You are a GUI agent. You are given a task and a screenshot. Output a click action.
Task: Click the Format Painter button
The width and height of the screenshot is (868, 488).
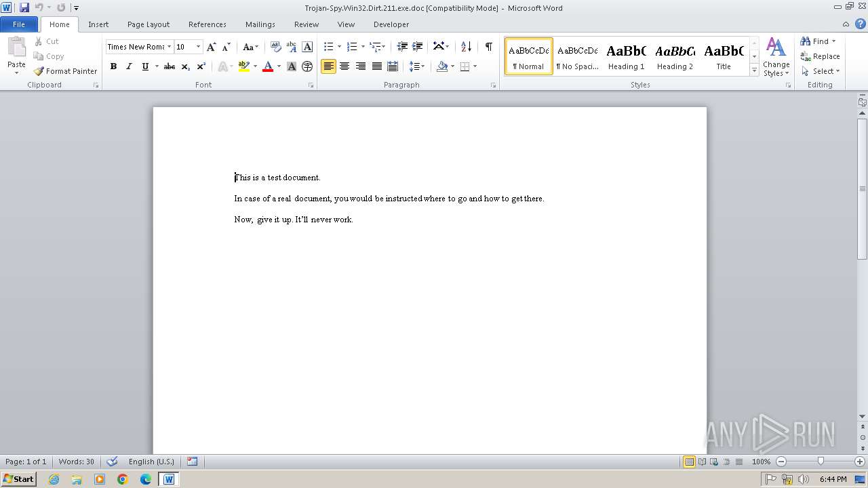coord(65,71)
